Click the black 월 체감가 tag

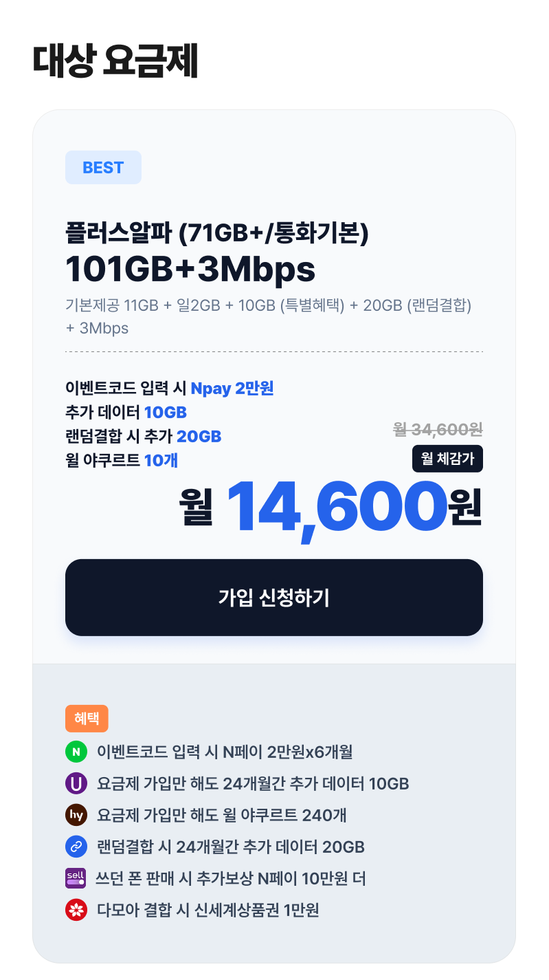448,459
